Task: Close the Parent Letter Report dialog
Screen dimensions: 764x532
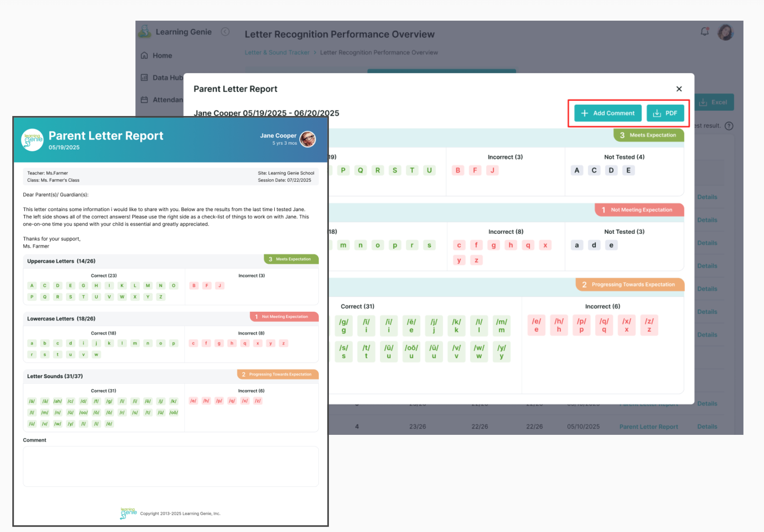Action: point(679,89)
